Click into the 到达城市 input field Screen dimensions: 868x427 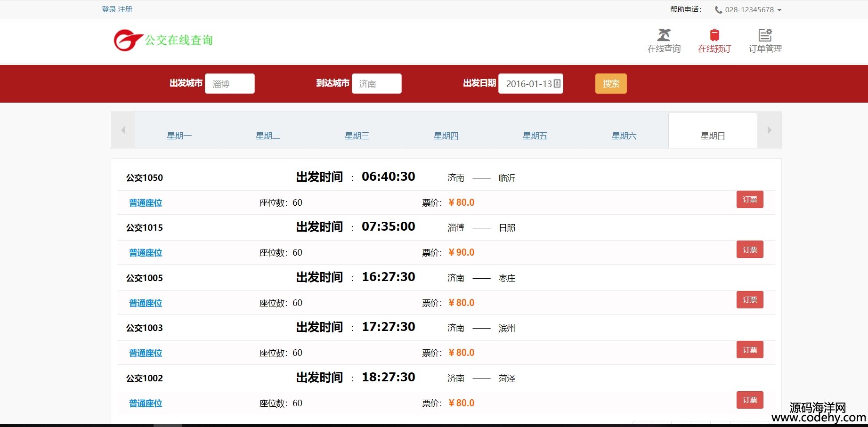click(x=376, y=84)
